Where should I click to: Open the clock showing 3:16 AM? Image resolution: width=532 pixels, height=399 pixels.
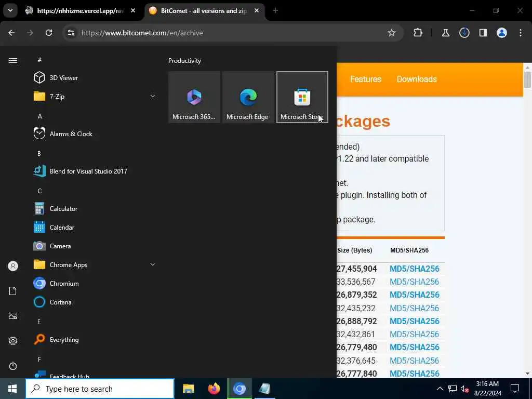click(487, 389)
